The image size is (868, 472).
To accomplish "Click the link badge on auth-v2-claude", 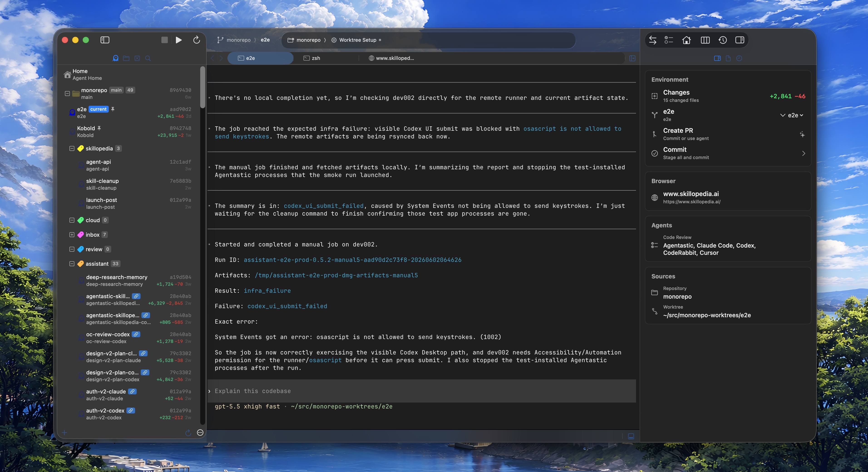I will pos(132,391).
